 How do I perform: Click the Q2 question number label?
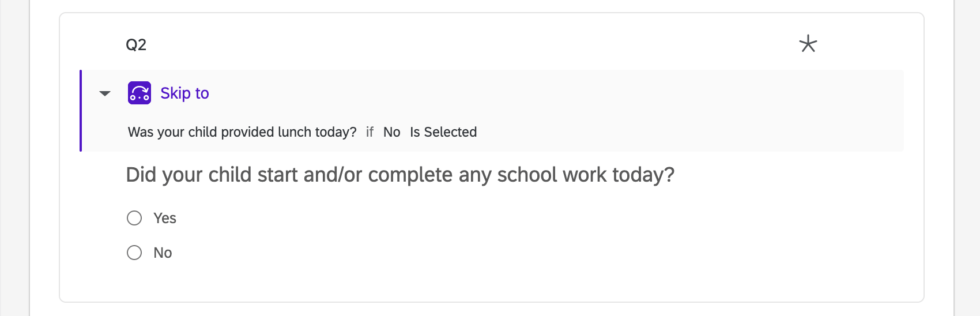(x=136, y=45)
